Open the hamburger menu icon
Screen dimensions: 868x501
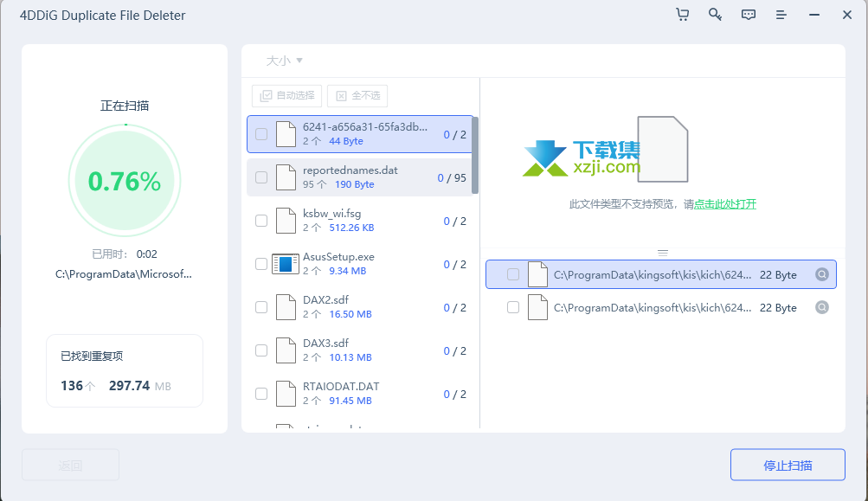click(781, 15)
